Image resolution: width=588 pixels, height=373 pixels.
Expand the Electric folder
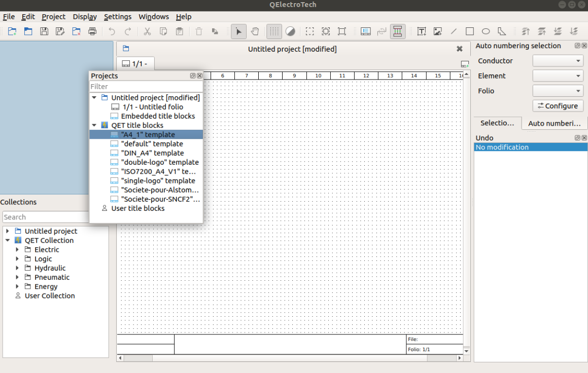[17, 249]
